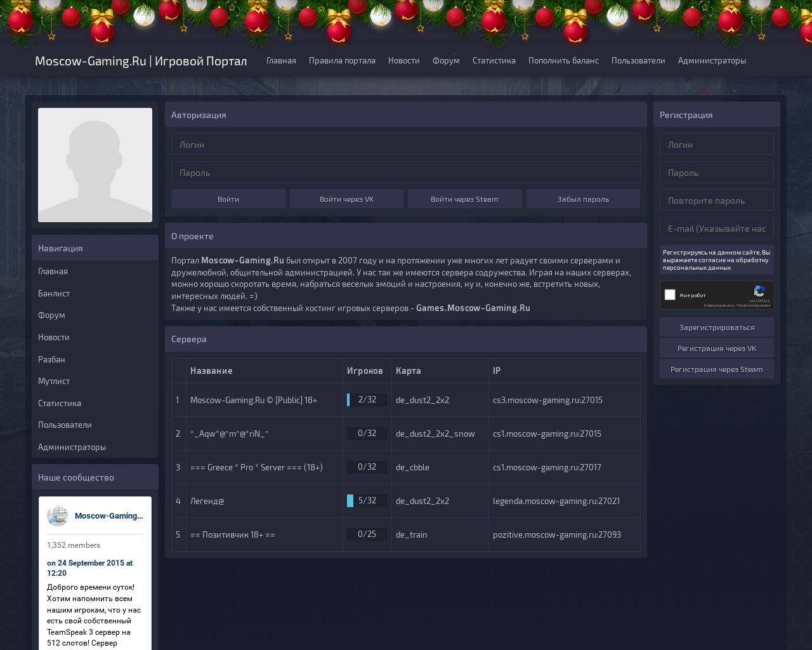
Task: Select Статистика in the top navigation bar
Action: point(494,60)
